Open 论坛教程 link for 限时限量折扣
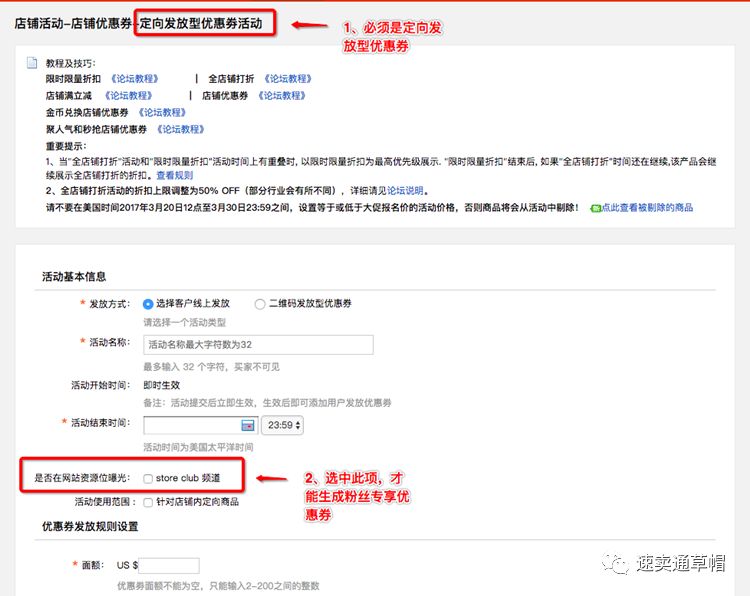This screenshot has height=596, width=750. pos(135,79)
